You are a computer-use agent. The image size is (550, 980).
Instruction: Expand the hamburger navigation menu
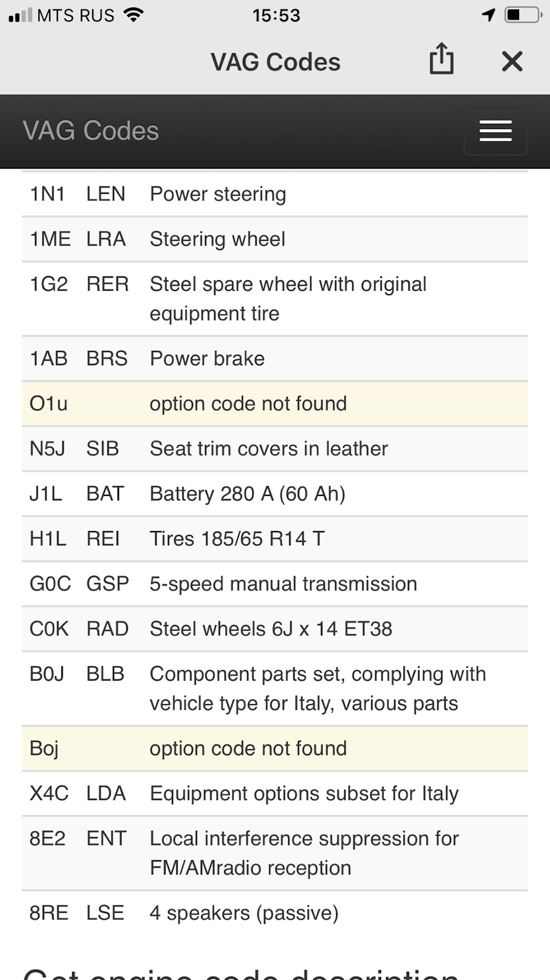(495, 131)
